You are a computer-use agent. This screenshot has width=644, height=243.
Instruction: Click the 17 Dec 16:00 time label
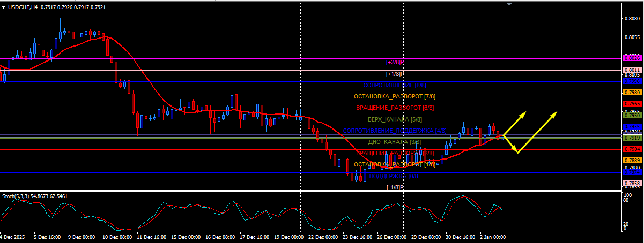tap(255, 237)
